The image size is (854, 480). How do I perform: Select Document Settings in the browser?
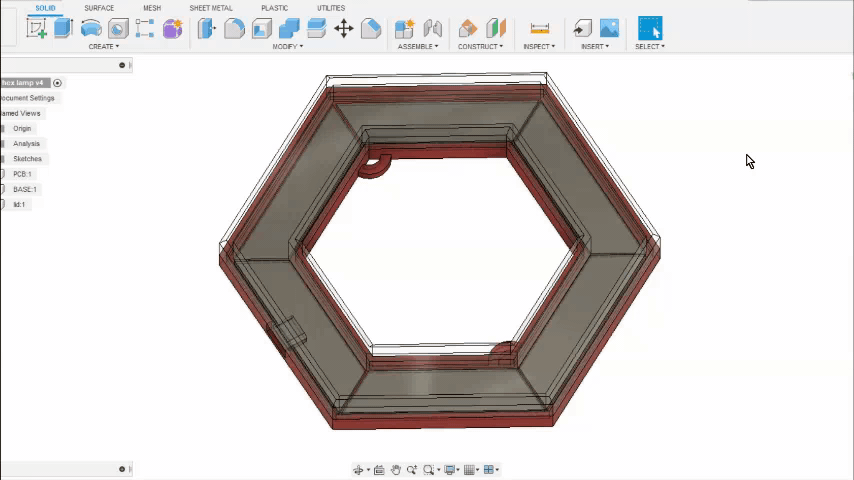point(27,98)
